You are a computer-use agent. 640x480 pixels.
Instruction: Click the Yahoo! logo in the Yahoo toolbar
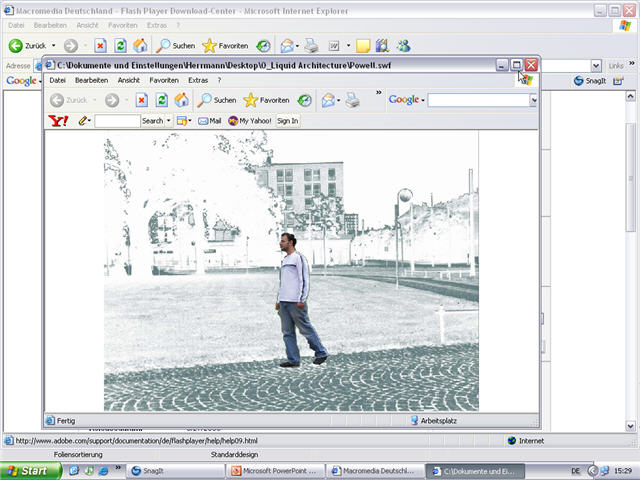tap(58, 121)
